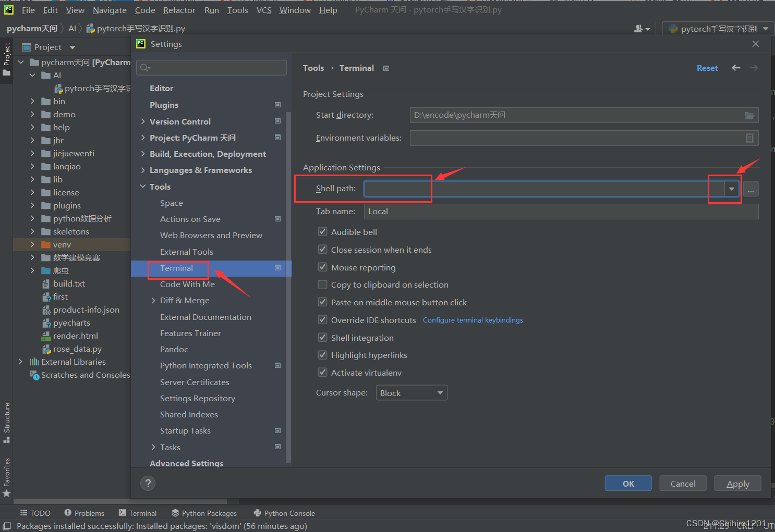Viewport: 775px width, 532px height.
Task: Open the Python Packages tab
Action: click(204, 513)
